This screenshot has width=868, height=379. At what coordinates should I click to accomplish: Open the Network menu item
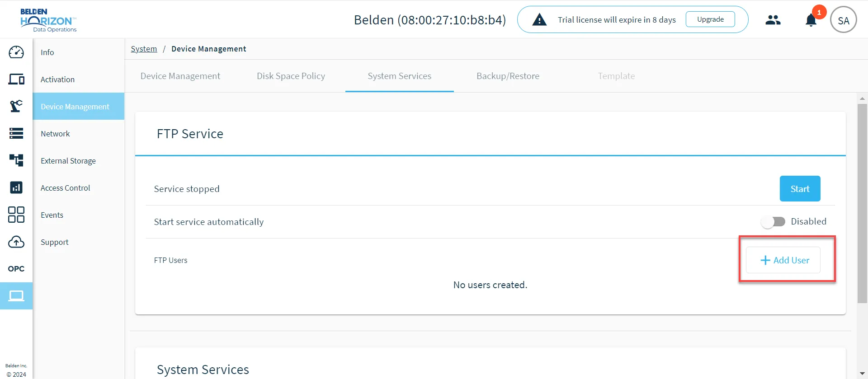tap(79, 134)
